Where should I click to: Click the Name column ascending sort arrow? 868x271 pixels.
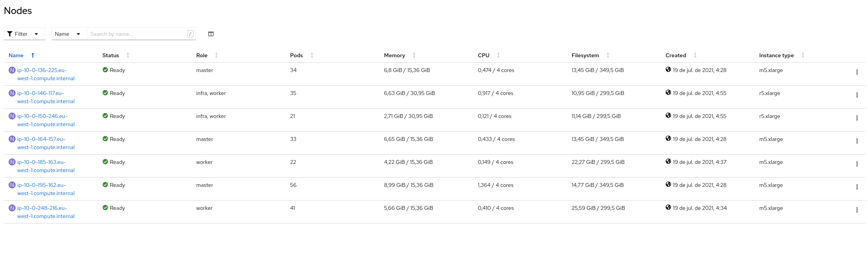[33, 55]
